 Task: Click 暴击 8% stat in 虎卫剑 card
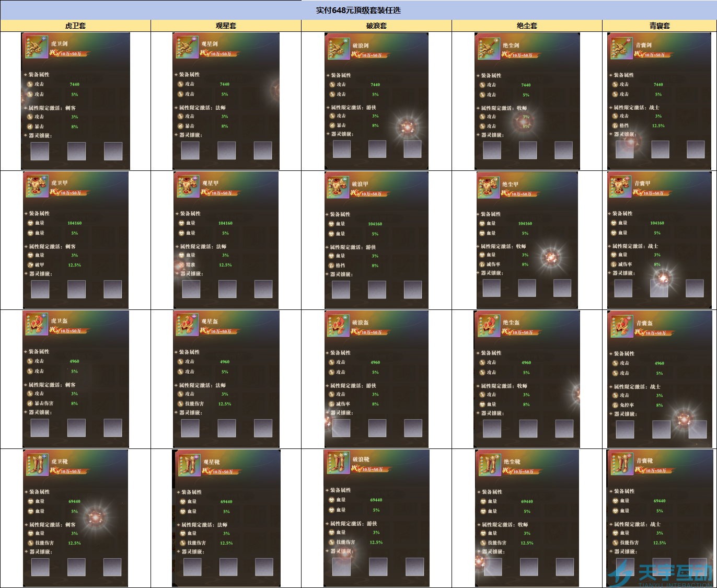pyautogui.click(x=53, y=126)
